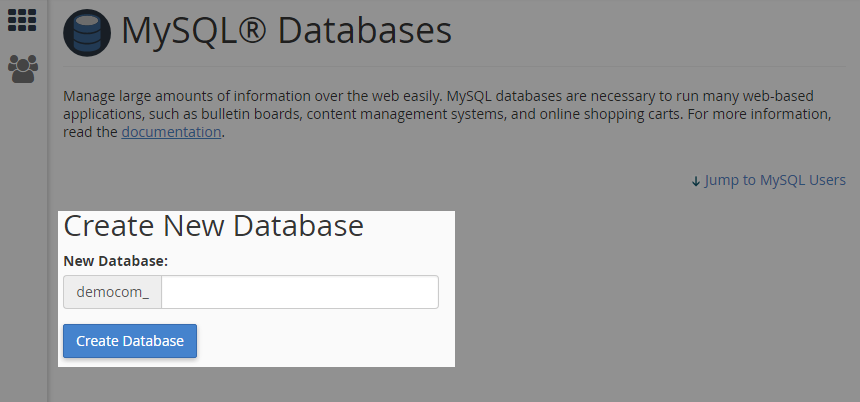Click the white panel area right of Create Database

324,340
